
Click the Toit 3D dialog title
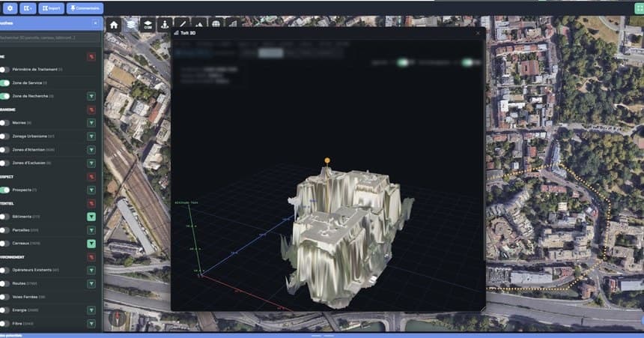[188, 33]
